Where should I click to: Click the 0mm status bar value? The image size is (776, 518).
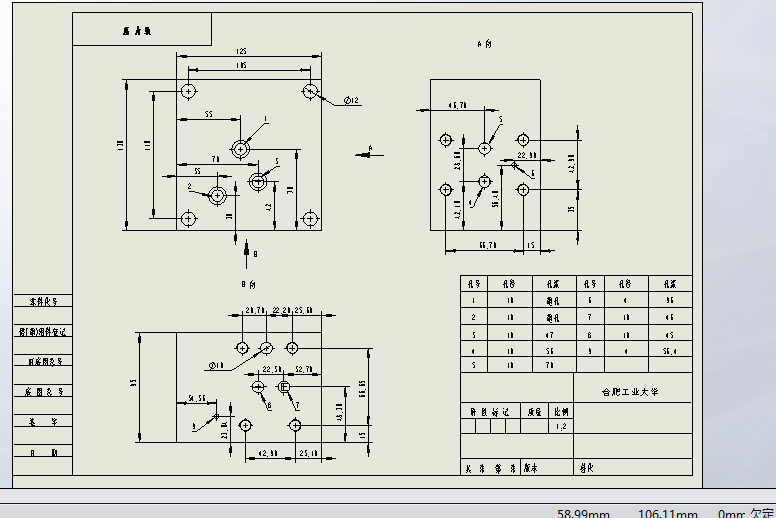(x=731, y=514)
